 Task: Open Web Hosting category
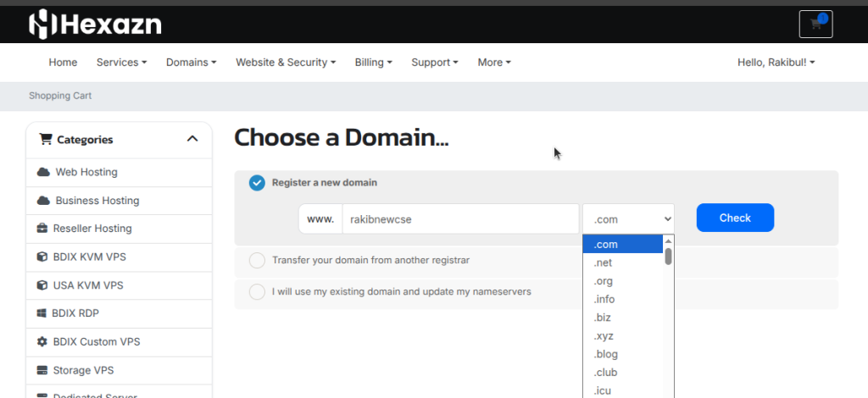click(119, 172)
